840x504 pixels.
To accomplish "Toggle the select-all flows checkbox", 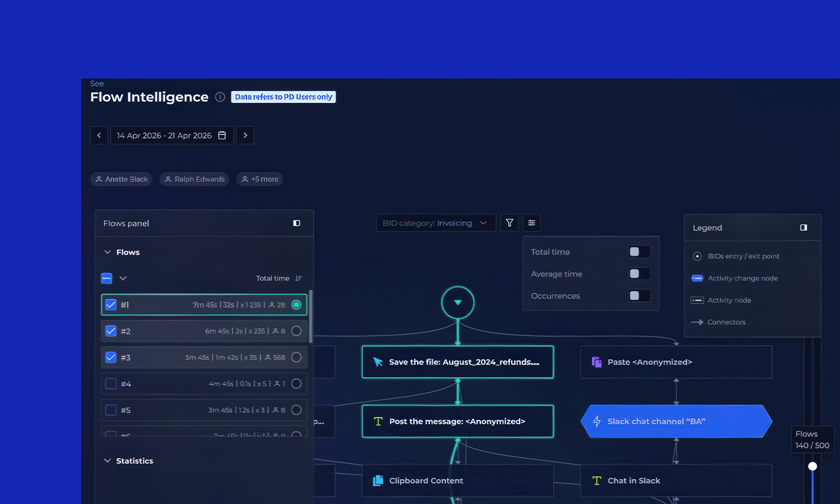I will pos(106,278).
